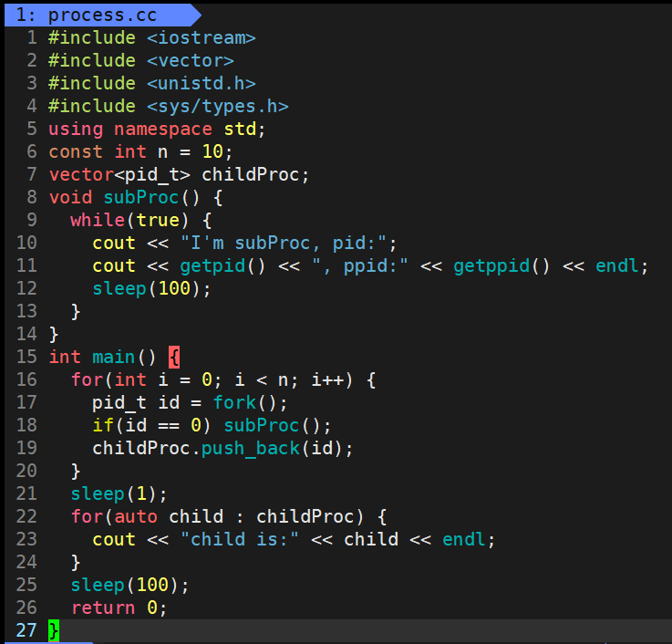The width and height of the screenshot is (672, 644).
Task: Click cout on line 23
Action: tap(114, 539)
